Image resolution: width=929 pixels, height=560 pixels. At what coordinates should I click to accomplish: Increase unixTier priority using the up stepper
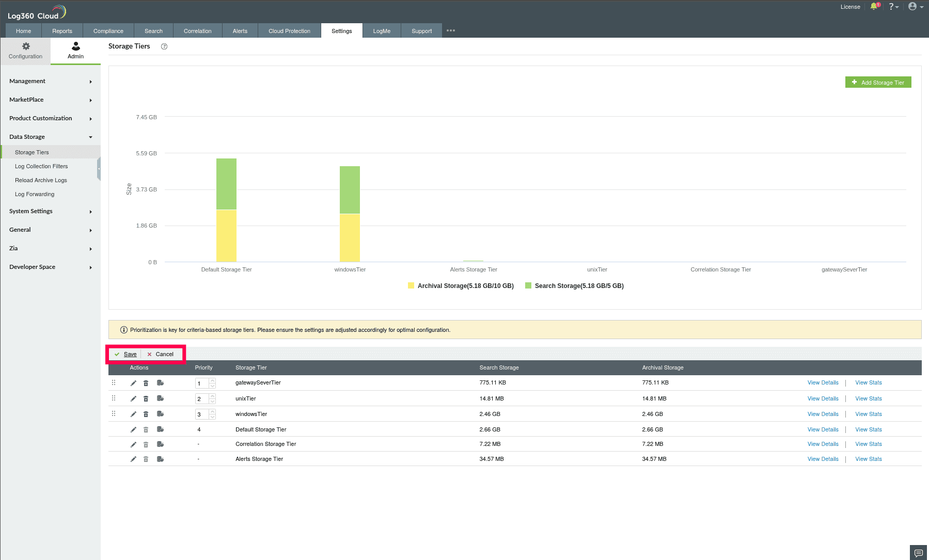[x=212, y=396]
